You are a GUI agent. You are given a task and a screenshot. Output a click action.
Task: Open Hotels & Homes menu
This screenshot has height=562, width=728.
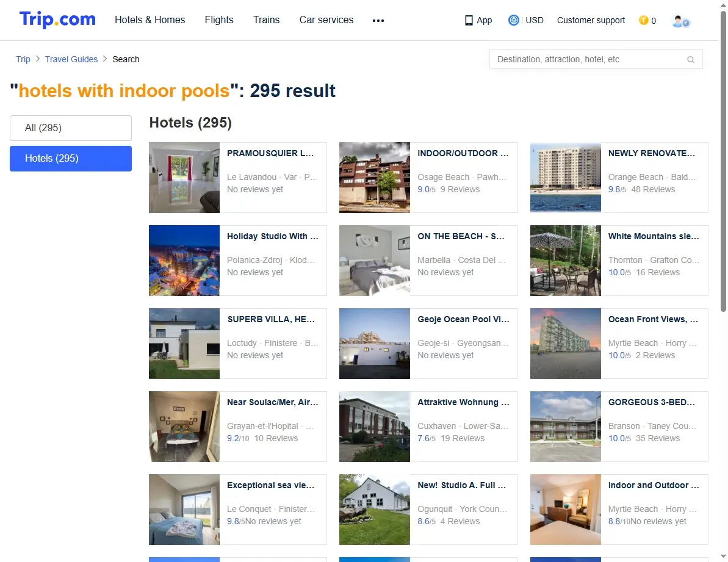tap(150, 20)
